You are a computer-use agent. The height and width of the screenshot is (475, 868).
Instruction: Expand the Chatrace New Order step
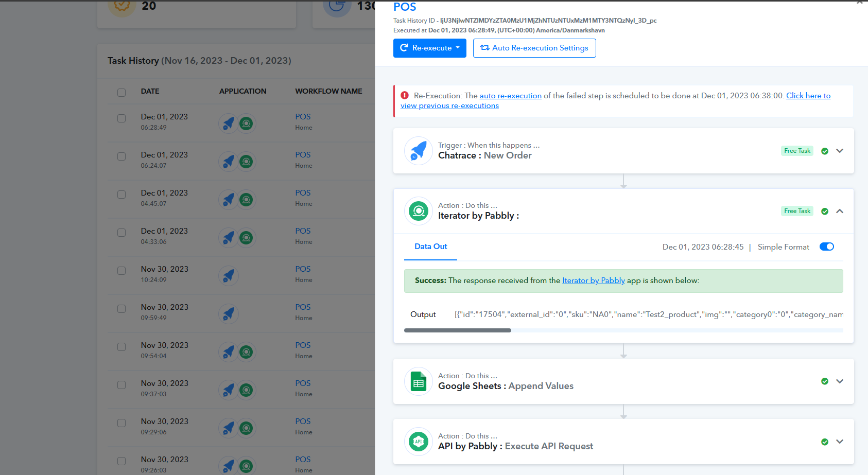tap(840, 151)
